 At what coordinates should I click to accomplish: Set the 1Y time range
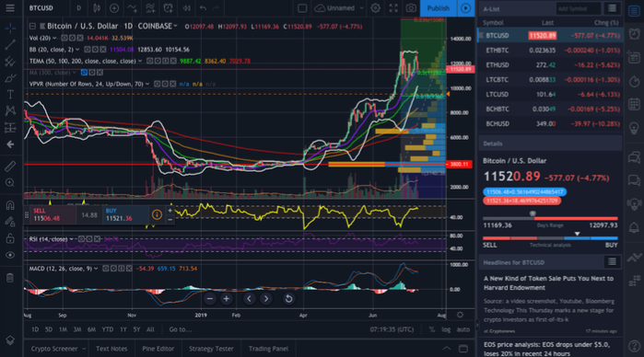click(123, 329)
